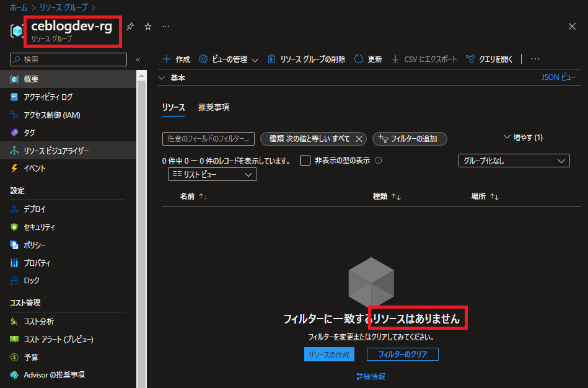The height and width of the screenshot is (388, 588).
Task: Collapse the left menu with double chevron
Action: click(x=138, y=60)
